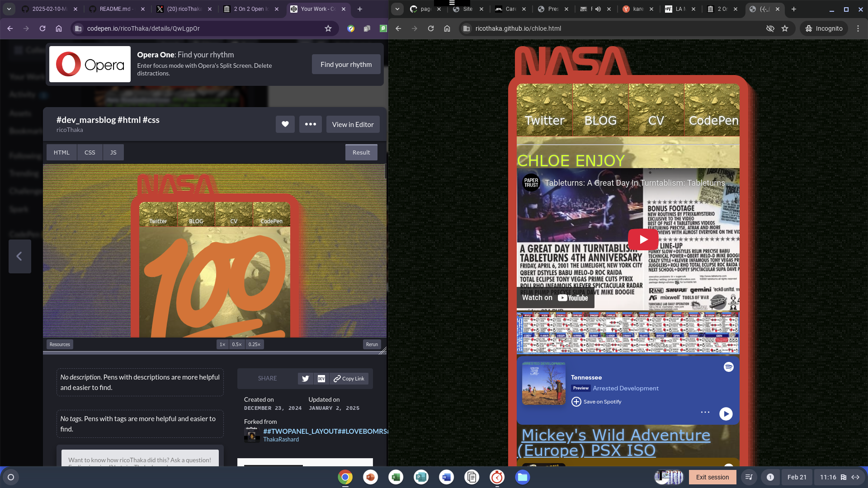The image size is (868, 488).
Task: Set preview zoom to 0.25×
Action: [254, 344]
